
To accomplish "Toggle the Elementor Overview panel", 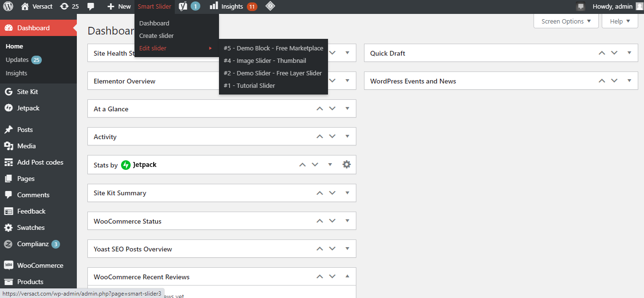I will (347, 81).
